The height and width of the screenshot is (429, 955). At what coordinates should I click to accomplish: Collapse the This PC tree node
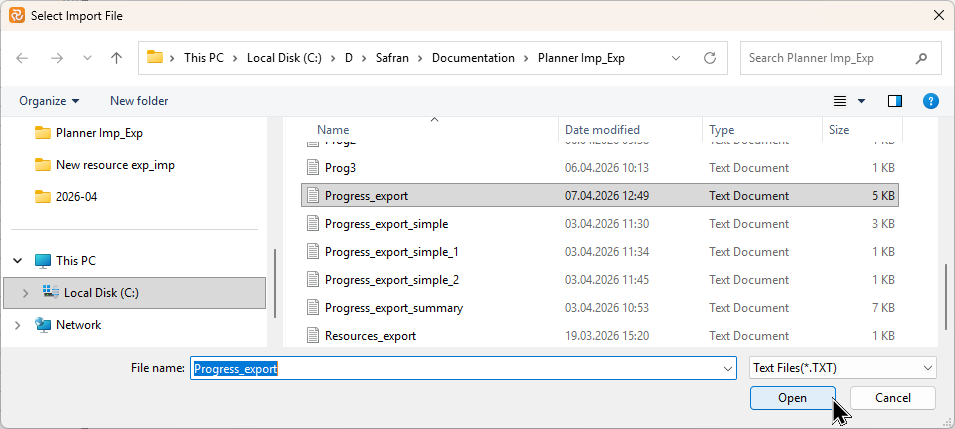[x=18, y=261]
